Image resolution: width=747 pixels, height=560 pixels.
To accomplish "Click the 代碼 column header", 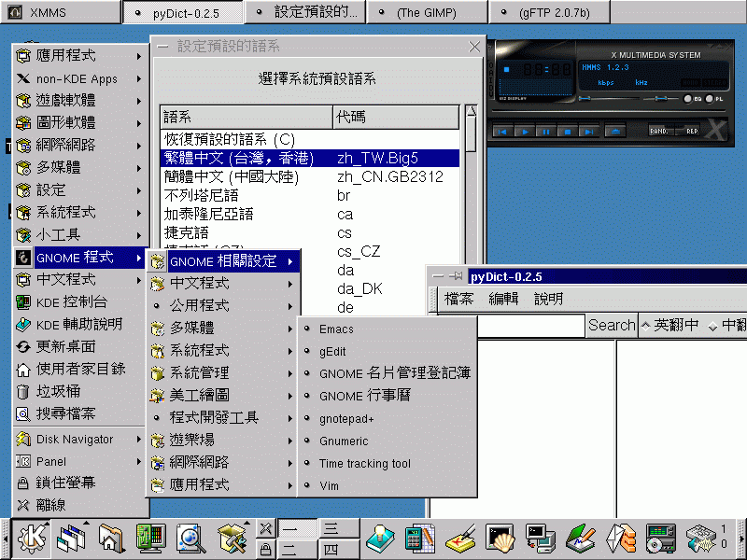I will (x=396, y=118).
